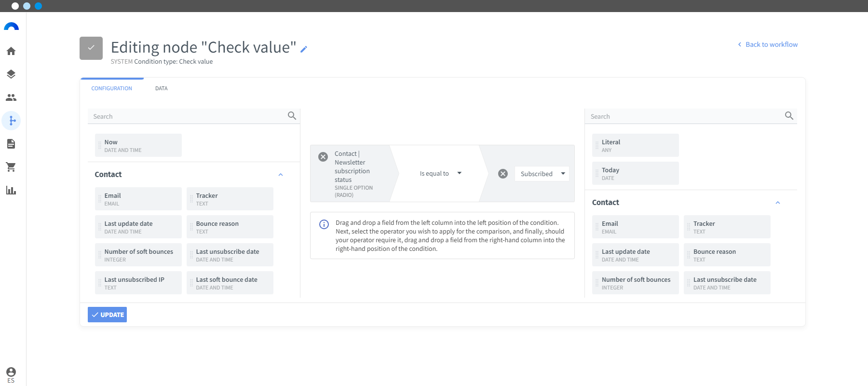
Task: Collapse the right Contact section
Action: coord(778,203)
